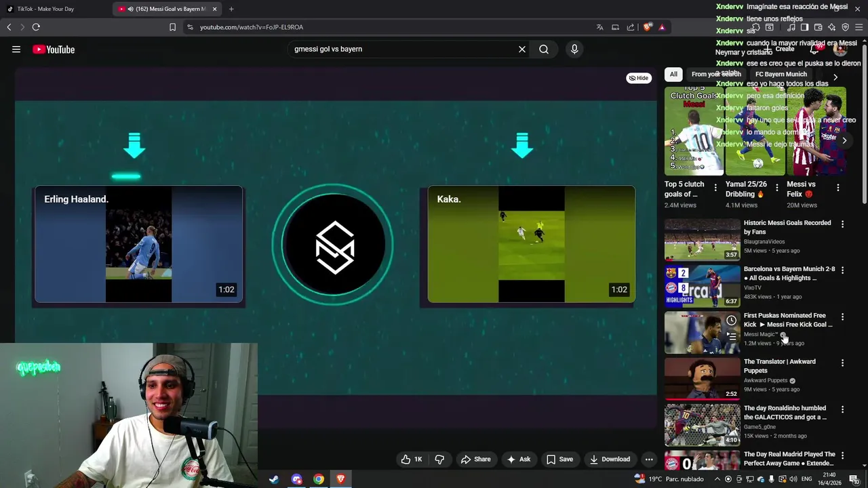Click the Download button under the video

point(610,460)
